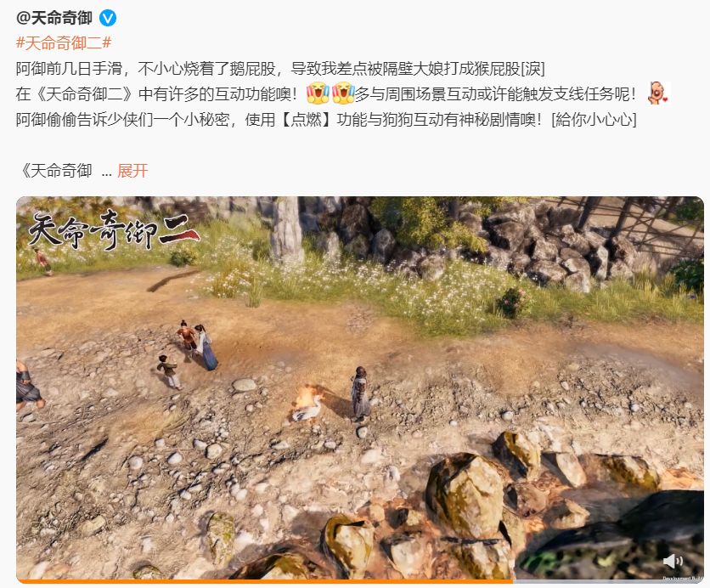Image resolution: width=710 pixels, height=588 pixels.
Task: Mute the video with the speaker icon
Action: [673, 562]
